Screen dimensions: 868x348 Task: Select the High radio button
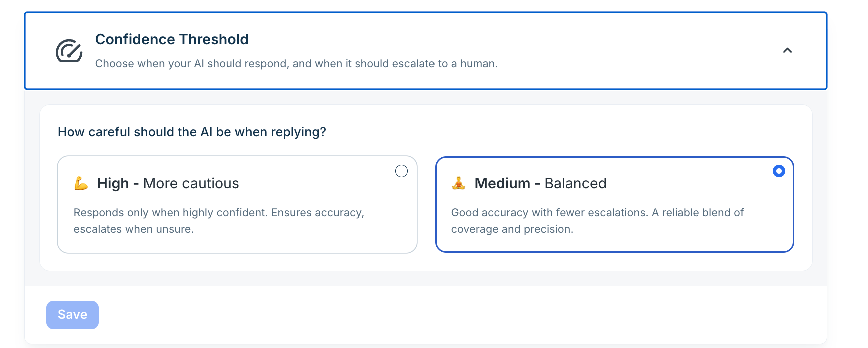tap(401, 171)
